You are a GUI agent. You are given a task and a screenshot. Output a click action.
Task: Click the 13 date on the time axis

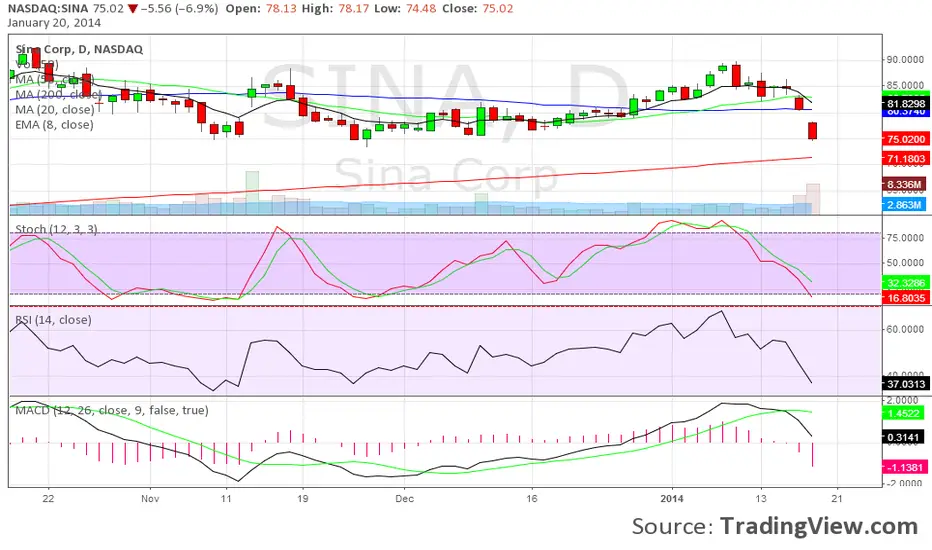[761, 498]
